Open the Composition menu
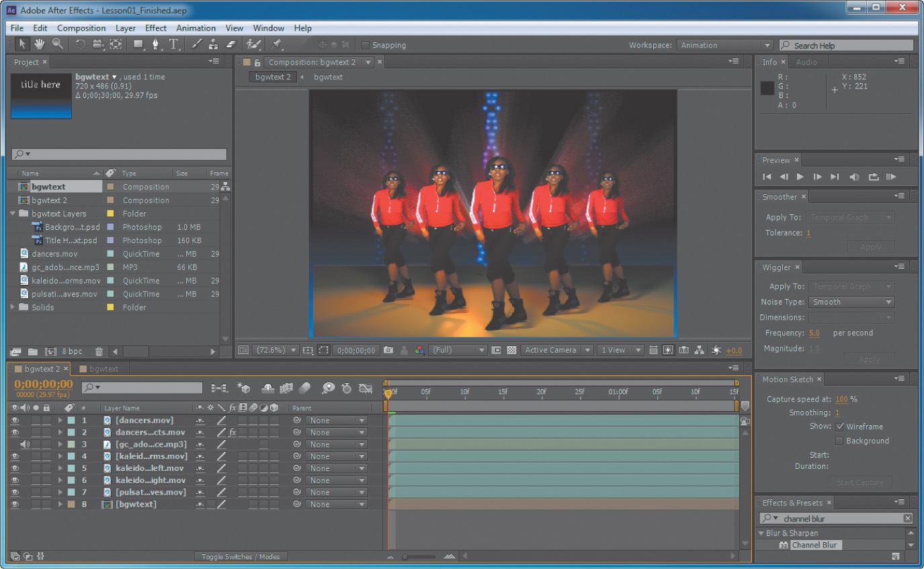Image resolution: width=924 pixels, height=569 pixels. point(81,28)
